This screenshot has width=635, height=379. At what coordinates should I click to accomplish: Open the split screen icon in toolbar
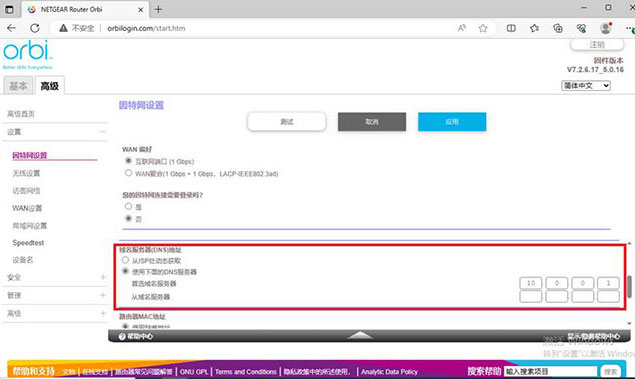pos(511,28)
